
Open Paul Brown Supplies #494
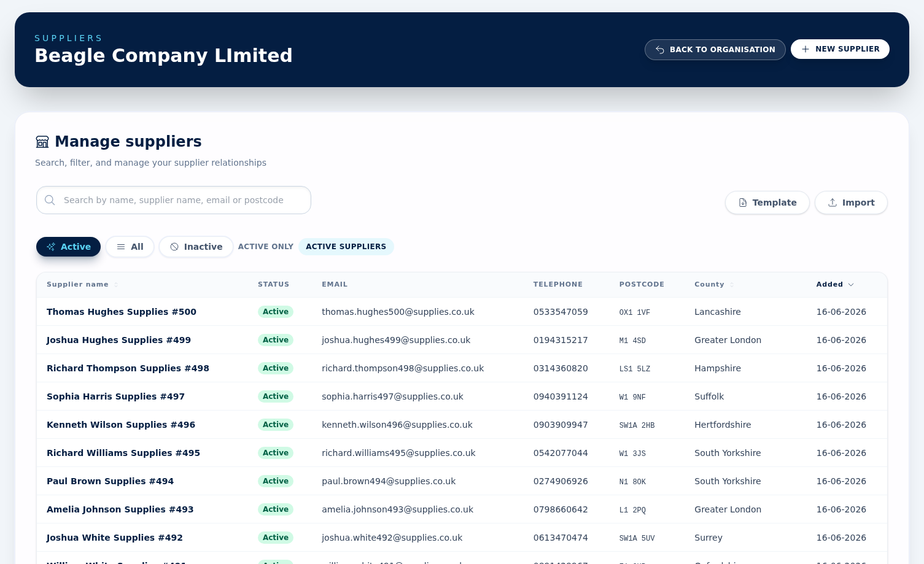pyautogui.click(x=110, y=481)
